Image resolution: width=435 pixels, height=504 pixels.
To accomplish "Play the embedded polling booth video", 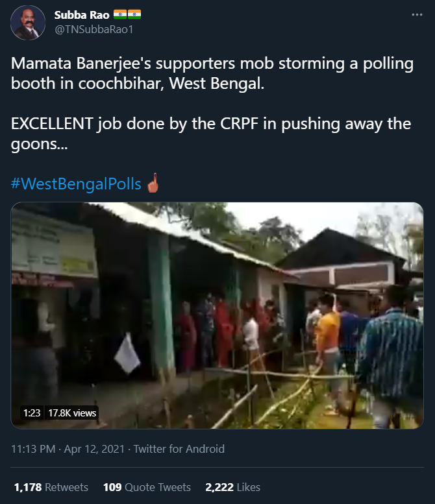I will 217,315.
